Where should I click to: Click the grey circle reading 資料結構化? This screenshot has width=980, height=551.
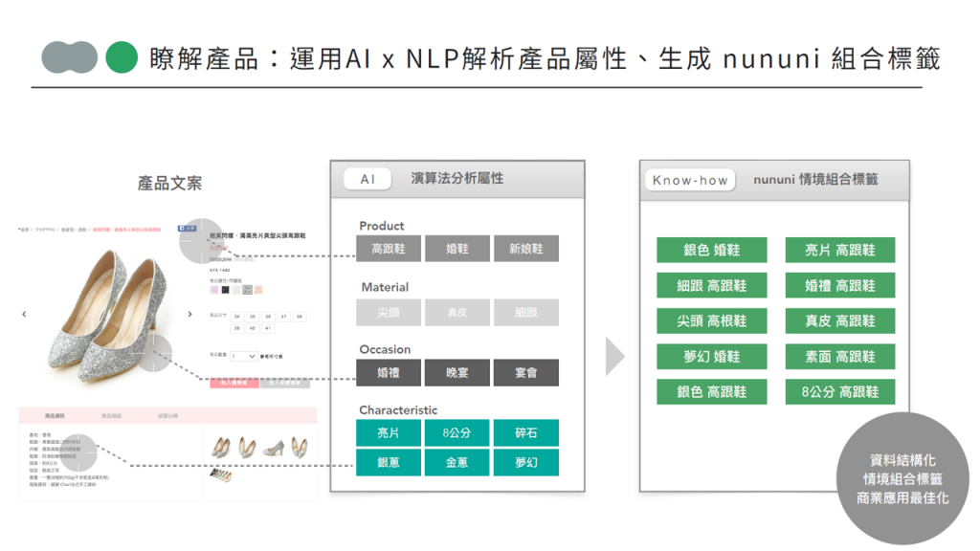902,478
